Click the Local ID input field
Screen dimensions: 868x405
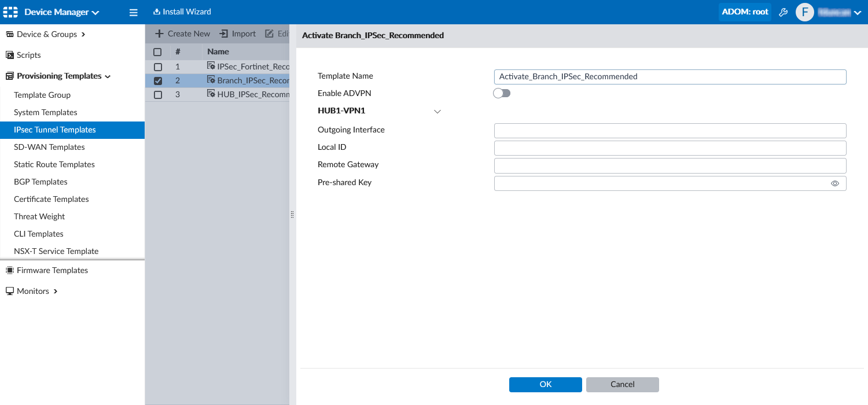[670, 148]
